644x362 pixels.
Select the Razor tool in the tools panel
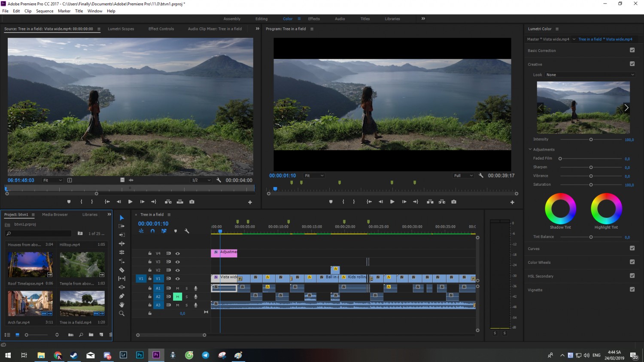point(122,270)
